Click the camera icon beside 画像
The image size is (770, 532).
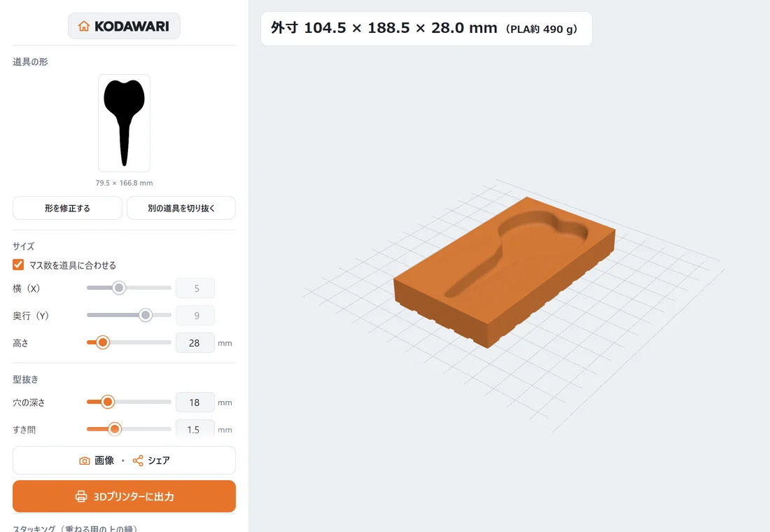pos(85,461)
